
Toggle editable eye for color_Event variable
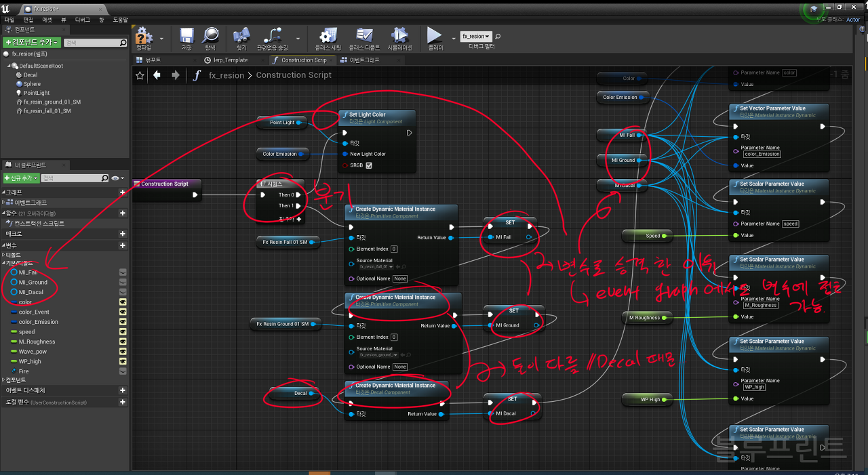[123, 312]
